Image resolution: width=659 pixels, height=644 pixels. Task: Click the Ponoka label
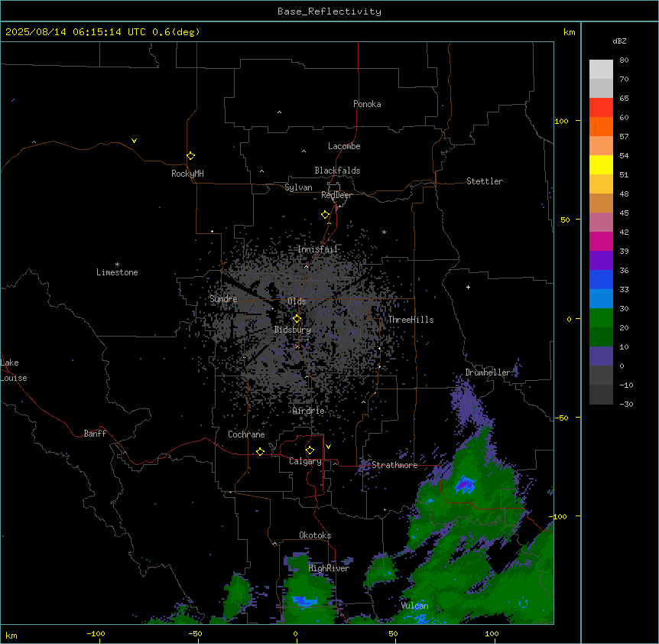point(367,104)
